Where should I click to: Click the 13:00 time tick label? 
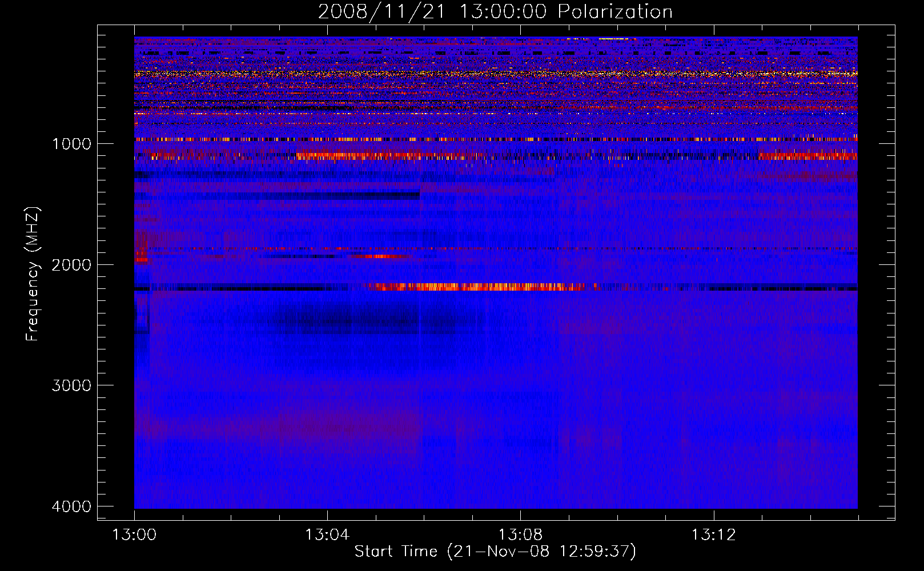[134, 535]
